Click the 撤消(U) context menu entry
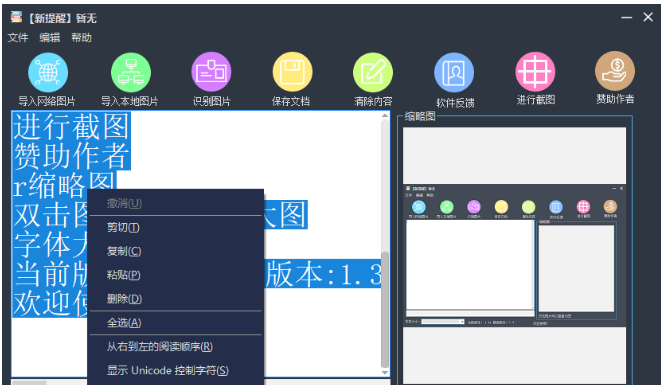The image size is (661, 385). point(175,204)
